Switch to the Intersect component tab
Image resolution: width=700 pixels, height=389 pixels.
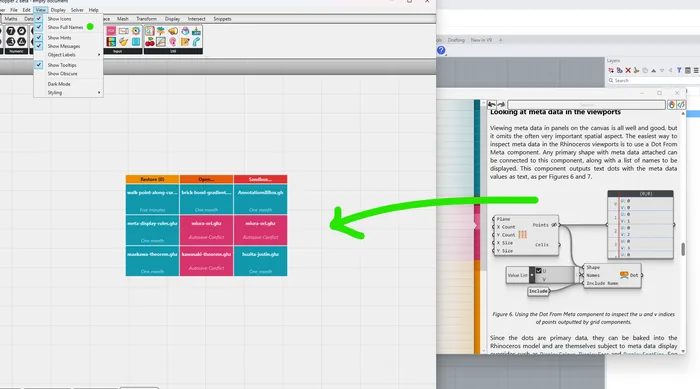(x=196, y=19)
